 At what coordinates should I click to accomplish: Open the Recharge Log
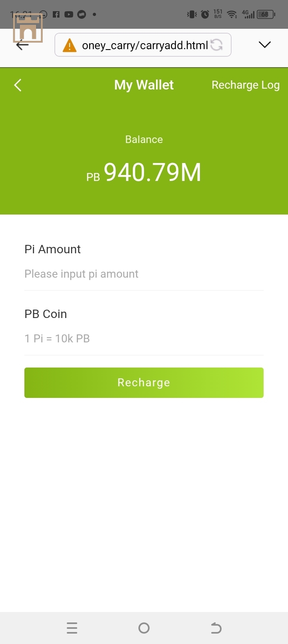tap(245, 85)
